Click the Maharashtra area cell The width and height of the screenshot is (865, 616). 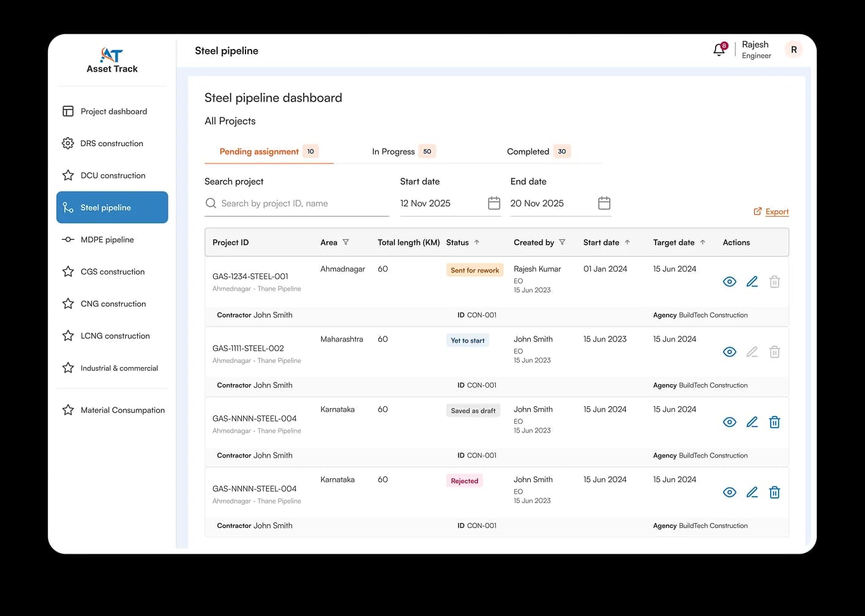point(342,340)
